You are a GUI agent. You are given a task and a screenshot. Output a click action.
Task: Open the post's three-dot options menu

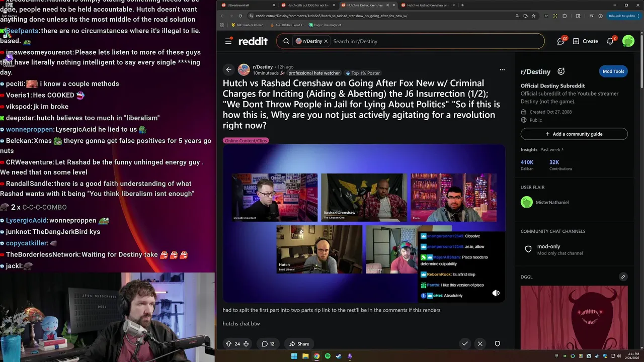tap(502, 70)
